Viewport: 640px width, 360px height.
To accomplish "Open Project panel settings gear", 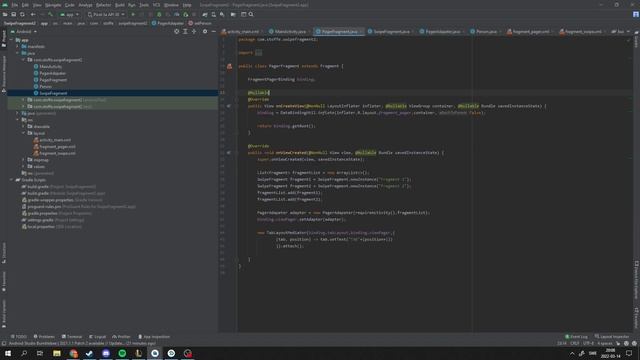I will pyautogui.click(x=205, y=31).
